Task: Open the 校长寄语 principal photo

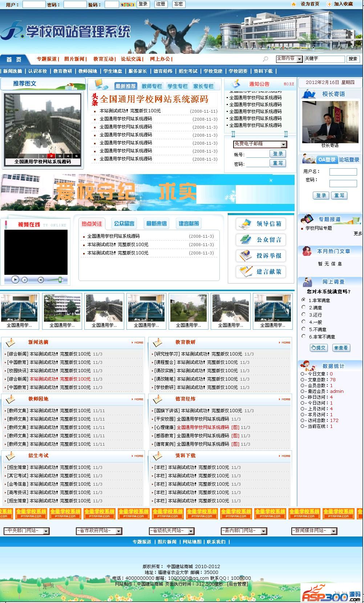Action: [330, 122]
